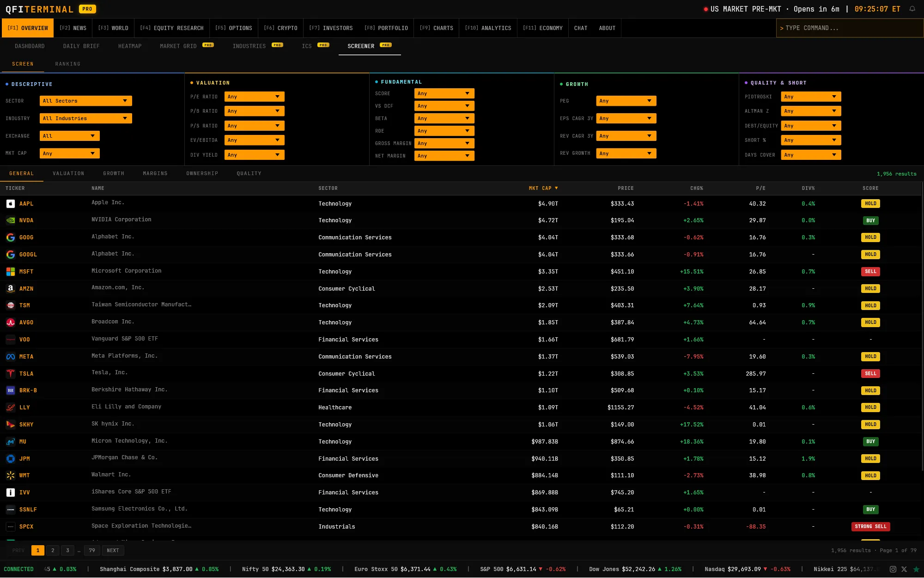Go to page 79 of results
The width and height of the screenshot is (924, 578).
pyautogui.click(x=92, y=550)
